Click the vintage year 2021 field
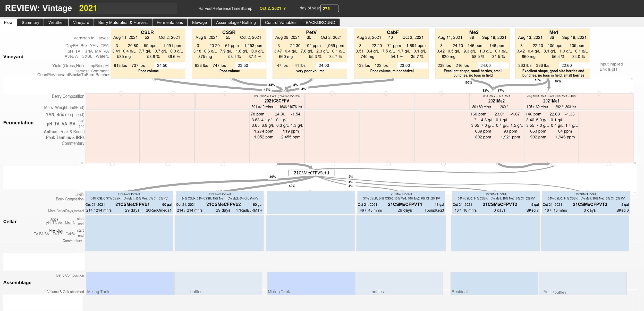This screenshot has width=644, height=311. (128, 8)
